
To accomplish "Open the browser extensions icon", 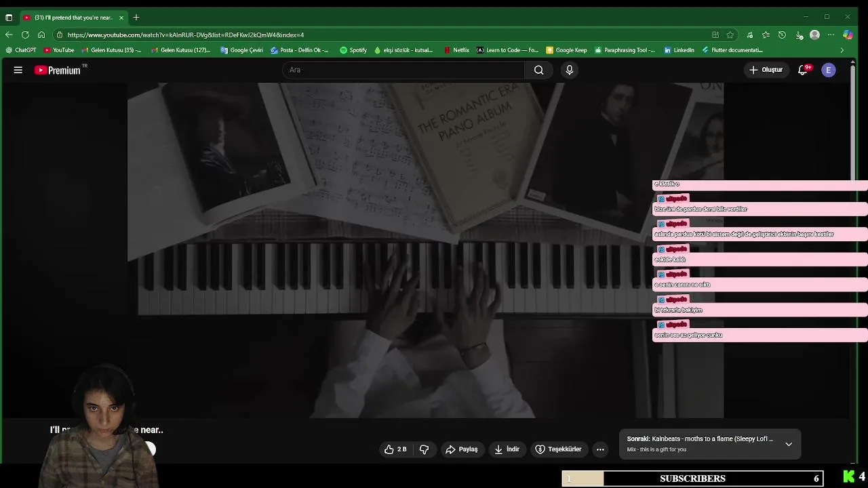I will (x=749, y=35).
